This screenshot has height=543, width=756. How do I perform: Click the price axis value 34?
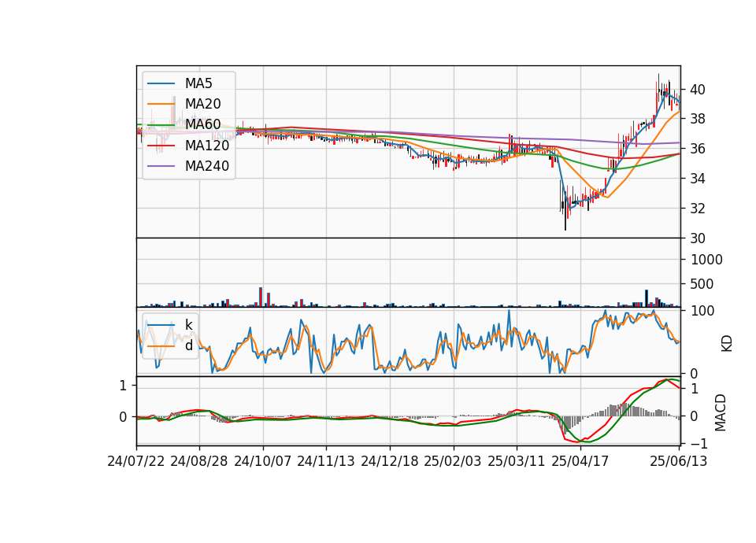(x=698, y=179)
